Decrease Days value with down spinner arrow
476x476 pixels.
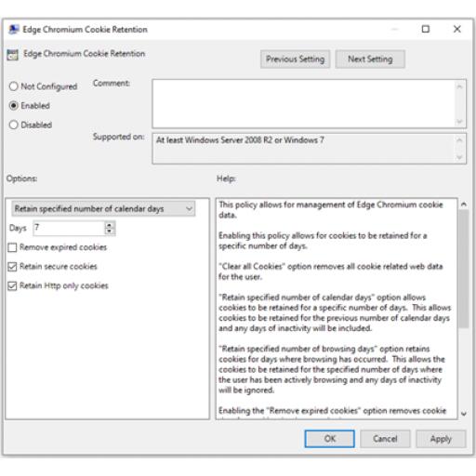pos(109,231)
